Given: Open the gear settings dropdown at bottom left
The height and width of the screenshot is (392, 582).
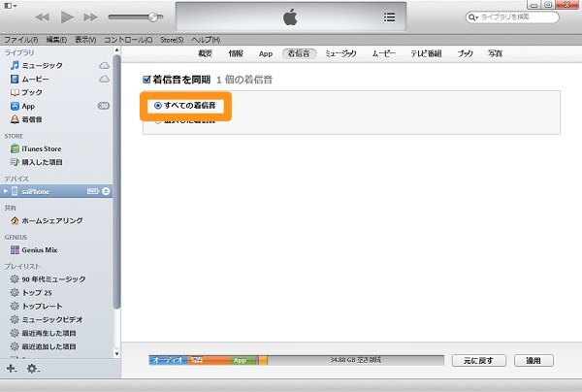Looking at the screenshot, I should [33, 369].
